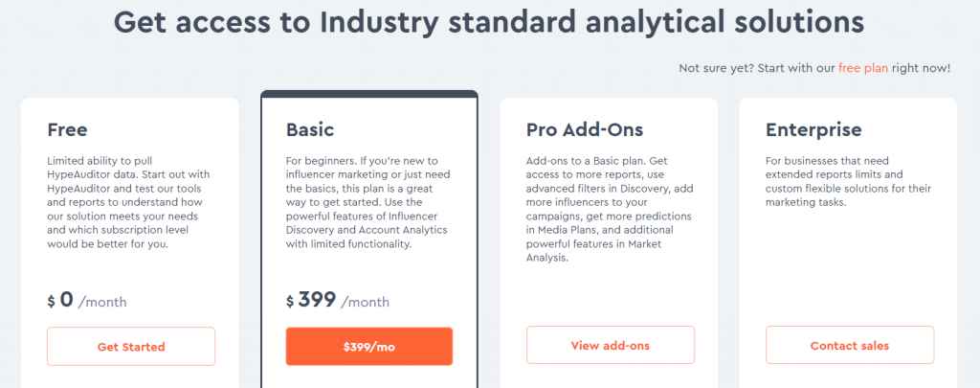Click the dark top border of Basic card
Viewport: 980px width, 388px height.
click(x=369, y=94)
